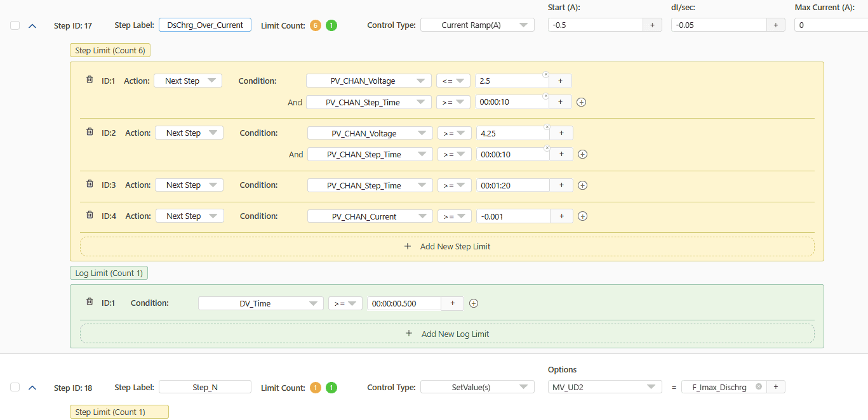Image resolution: width=868 pixels, height=420 pixels.
Task: Click Add New Step Limit
Action: (447, 246)
